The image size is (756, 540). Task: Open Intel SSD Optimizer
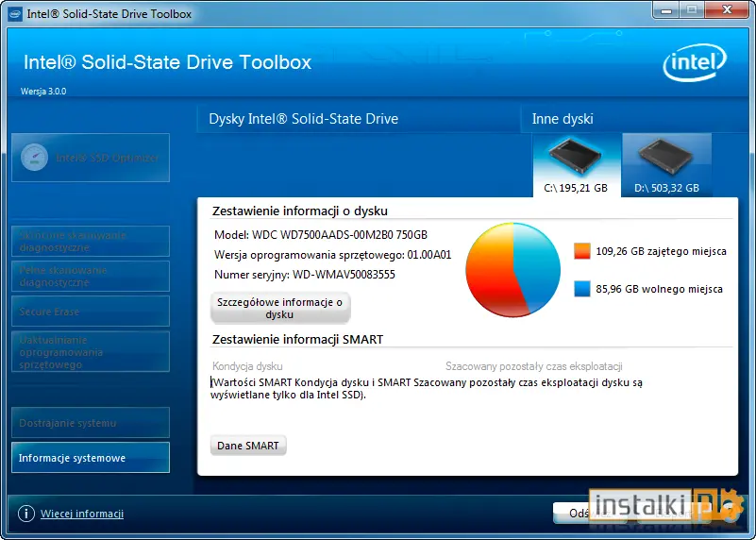(x=91, y=158)
